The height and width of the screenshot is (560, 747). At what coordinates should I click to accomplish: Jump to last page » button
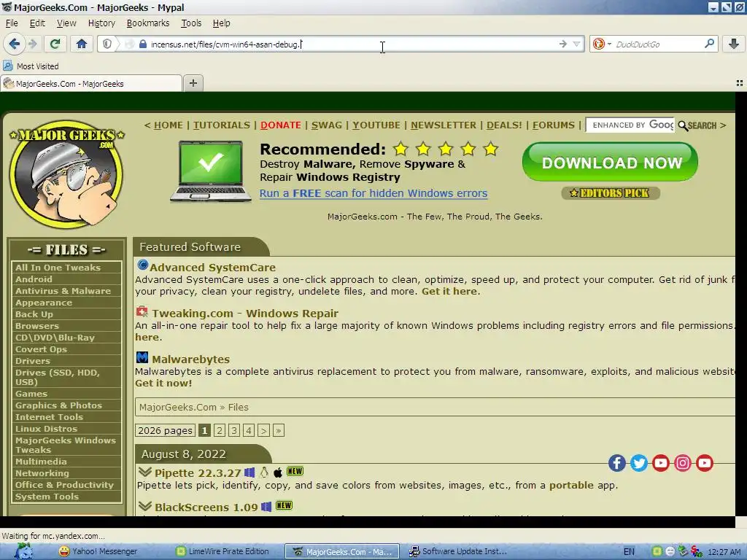coord(279,430)
